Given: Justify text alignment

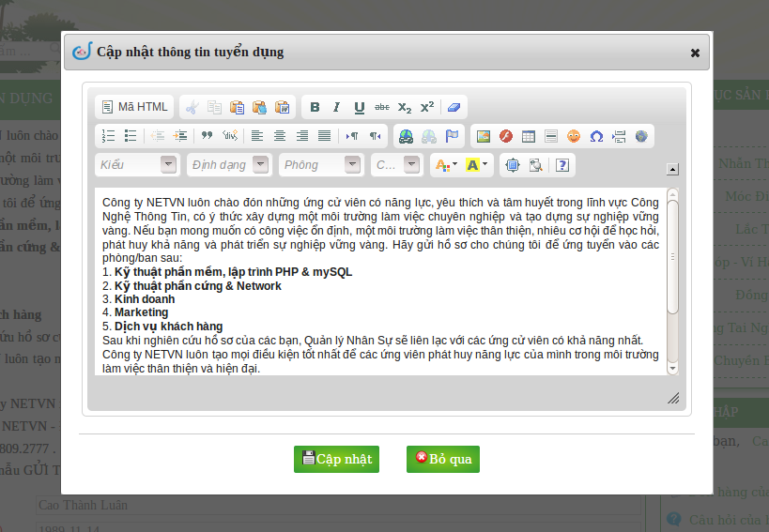Looking at the screenshot, I should 324,136.
